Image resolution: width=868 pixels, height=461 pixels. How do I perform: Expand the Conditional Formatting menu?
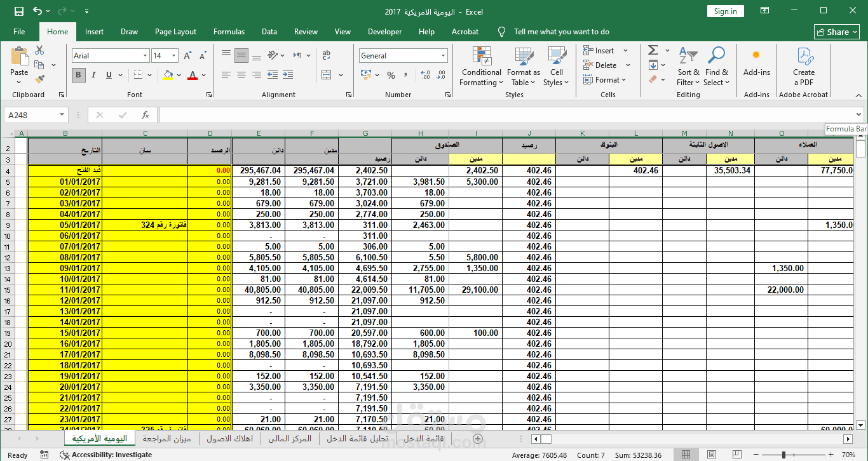481,67
